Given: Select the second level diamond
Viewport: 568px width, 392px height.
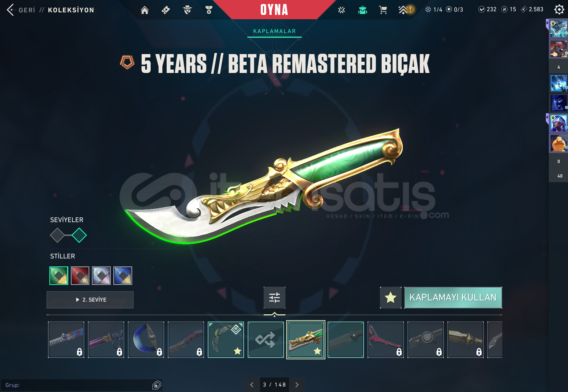Looking at the screenshot, I should (x=79, y=235).
